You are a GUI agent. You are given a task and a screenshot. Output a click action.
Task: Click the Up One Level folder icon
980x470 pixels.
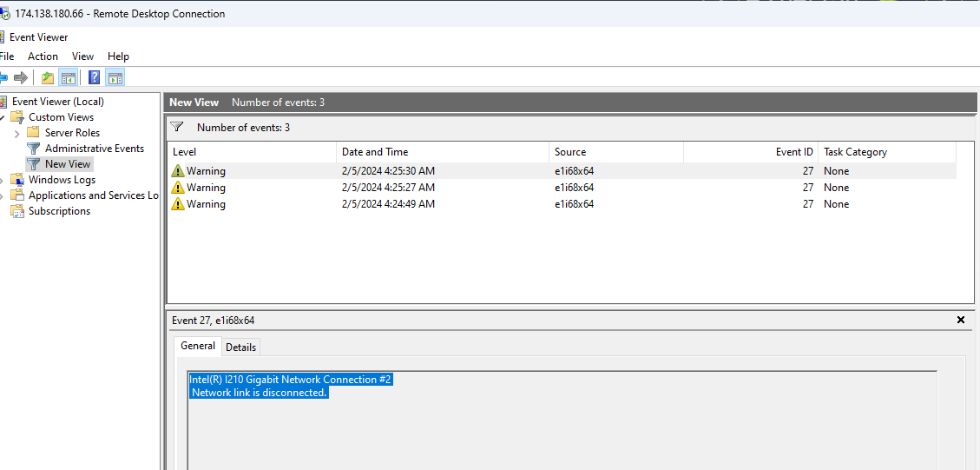tap(48, 78)
